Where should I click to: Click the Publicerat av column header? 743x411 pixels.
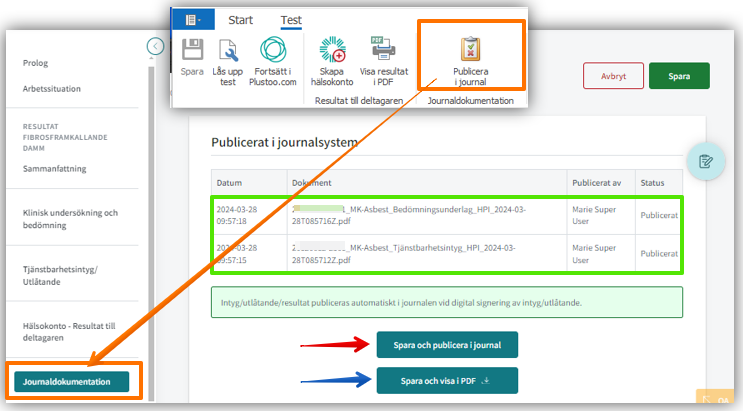(x=597, y=183)
